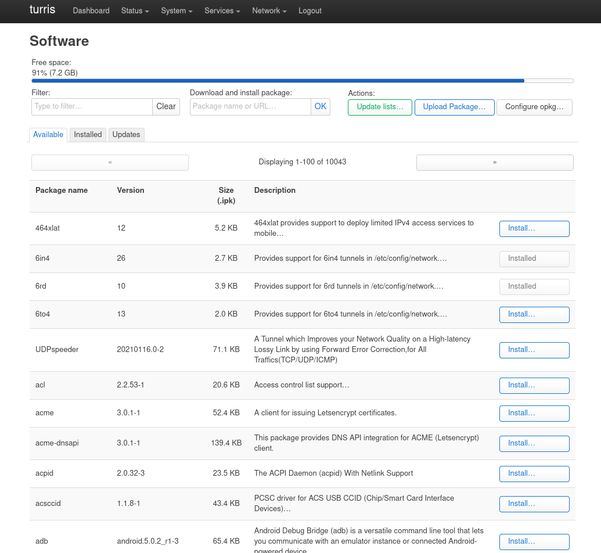Expand the Network menu
This screenshot has width=601, height=553.
(269, 11)
